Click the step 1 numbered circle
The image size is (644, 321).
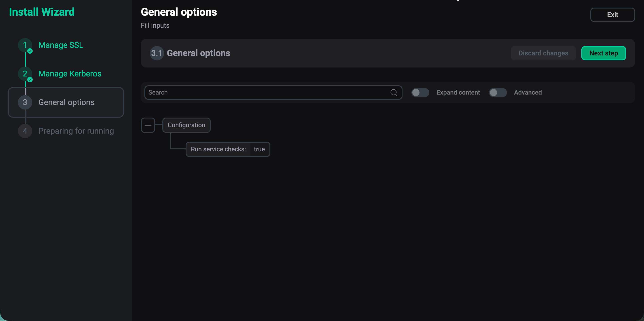25,45
